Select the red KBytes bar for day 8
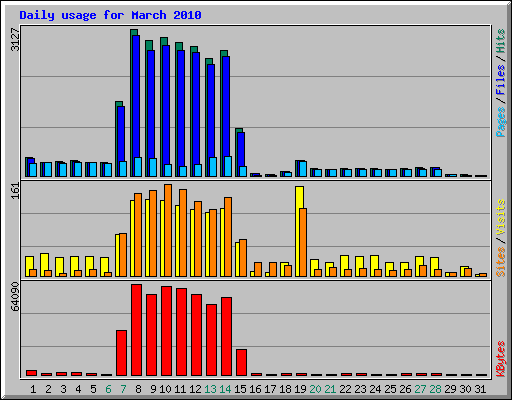This screenshot has width=512, height=400. tap(136, 330)
